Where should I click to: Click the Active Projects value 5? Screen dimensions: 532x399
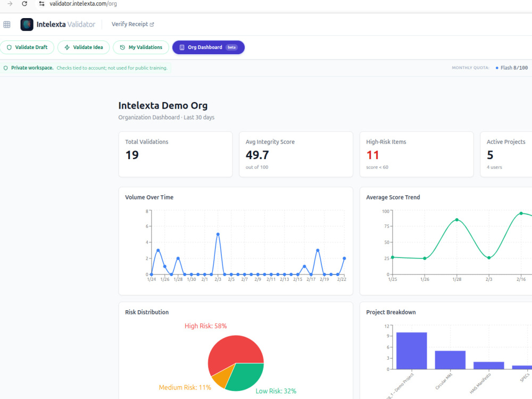[x=490, y=155]
